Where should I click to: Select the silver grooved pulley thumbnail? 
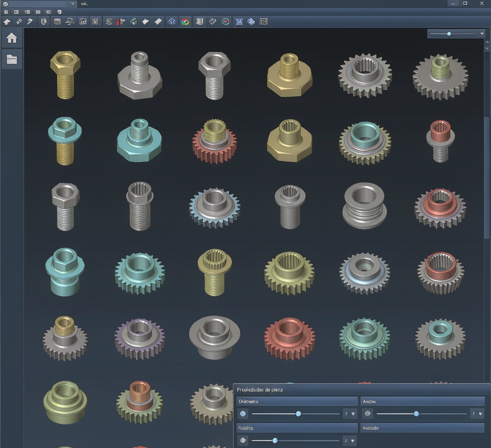tap(364, 205)
